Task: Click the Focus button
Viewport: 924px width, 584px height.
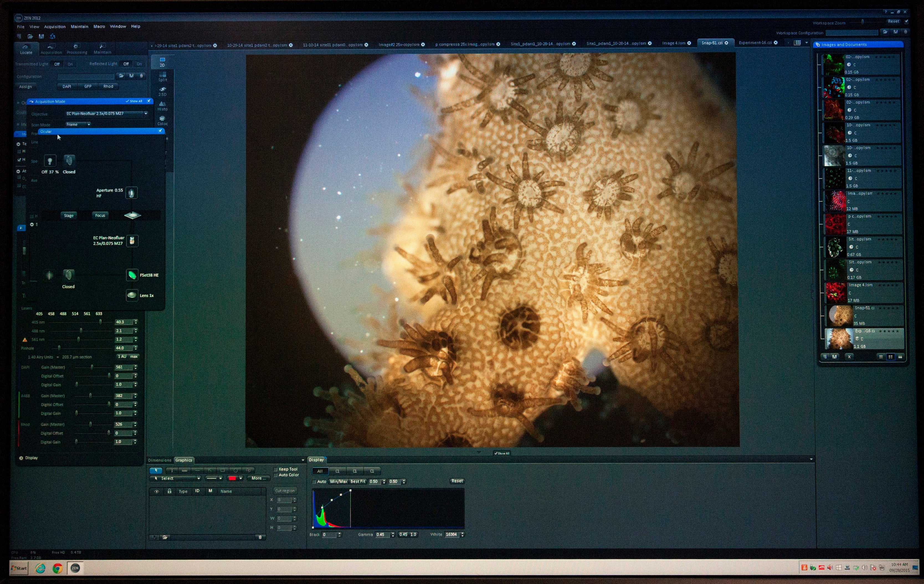Action: click(x=100, y=216)
